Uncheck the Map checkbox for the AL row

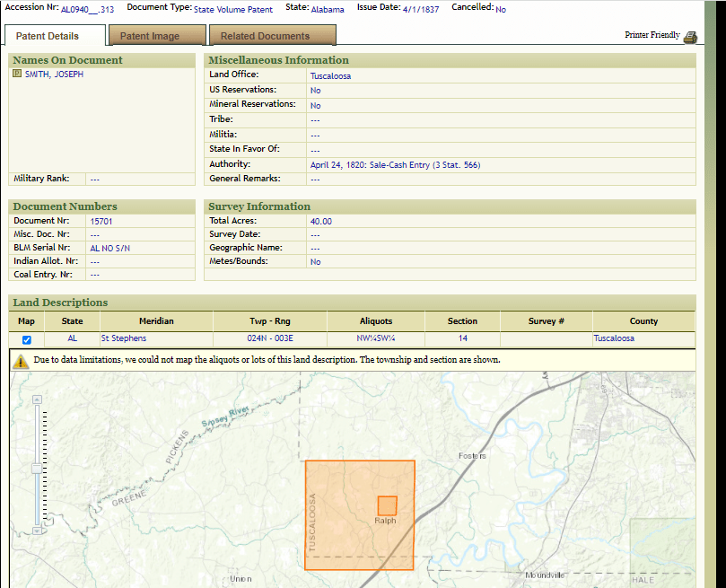26,339
